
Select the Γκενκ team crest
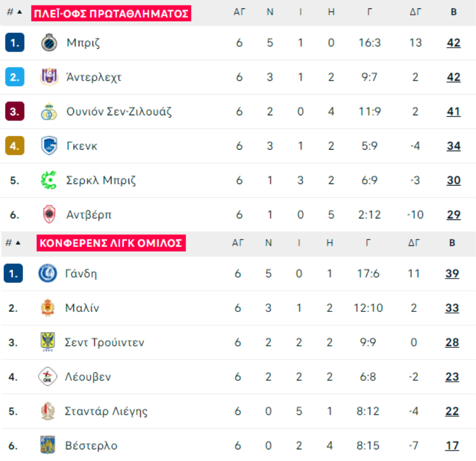coord(49,146)
